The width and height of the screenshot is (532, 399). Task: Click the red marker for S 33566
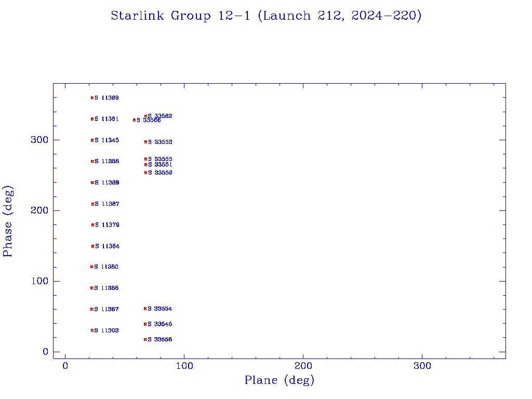click(135, 120)
